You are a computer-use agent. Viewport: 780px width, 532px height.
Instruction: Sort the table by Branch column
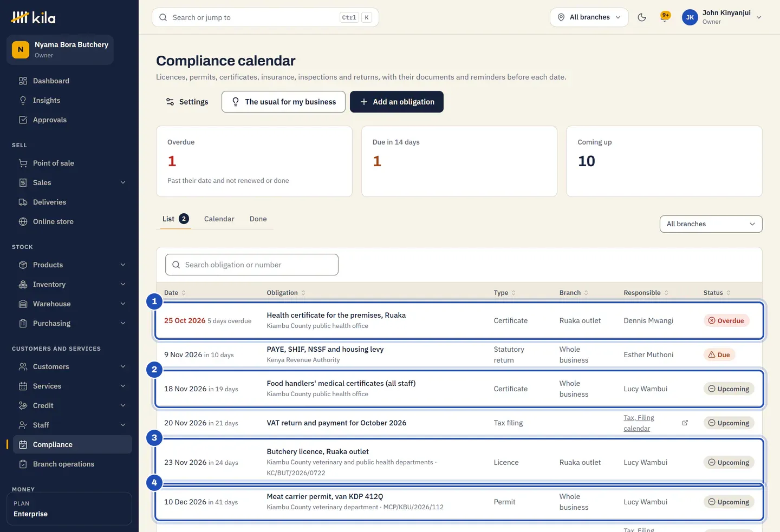tap(574, 293)
